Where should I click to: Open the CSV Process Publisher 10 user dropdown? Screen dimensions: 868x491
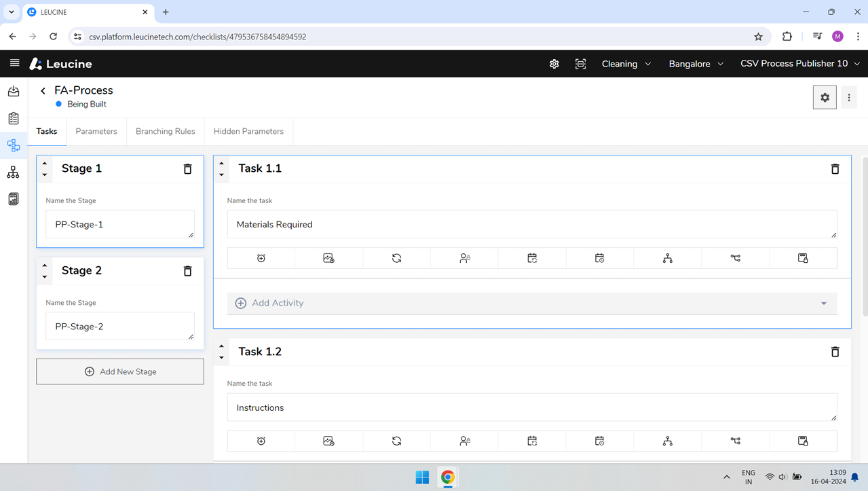[800, 64]
